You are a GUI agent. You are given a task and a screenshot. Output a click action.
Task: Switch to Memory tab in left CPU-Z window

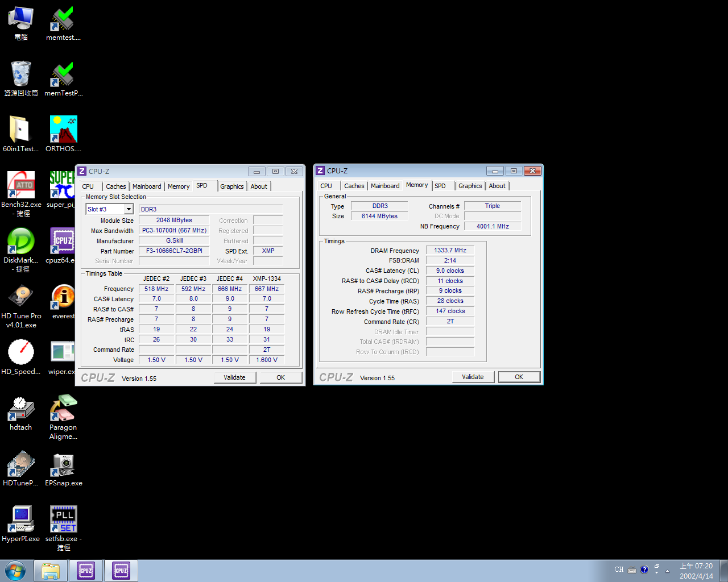[179, 186]
